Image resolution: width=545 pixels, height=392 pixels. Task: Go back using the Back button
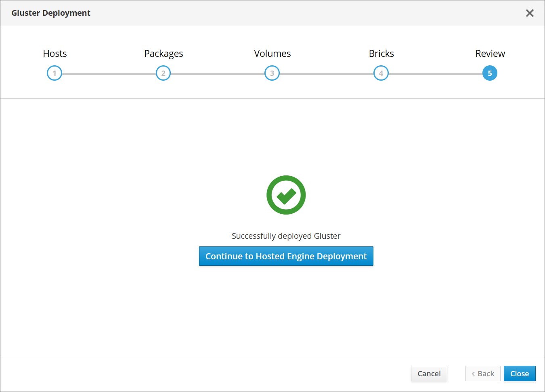(x=483, y=373)
